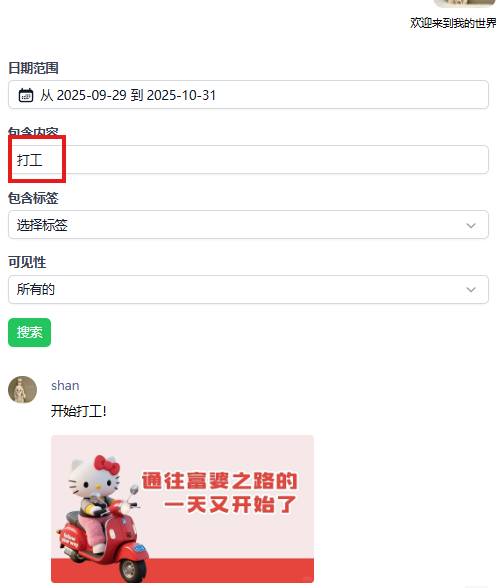500x588 pixels.
Task: Open the shan username link
Action: tap(65, 386)
